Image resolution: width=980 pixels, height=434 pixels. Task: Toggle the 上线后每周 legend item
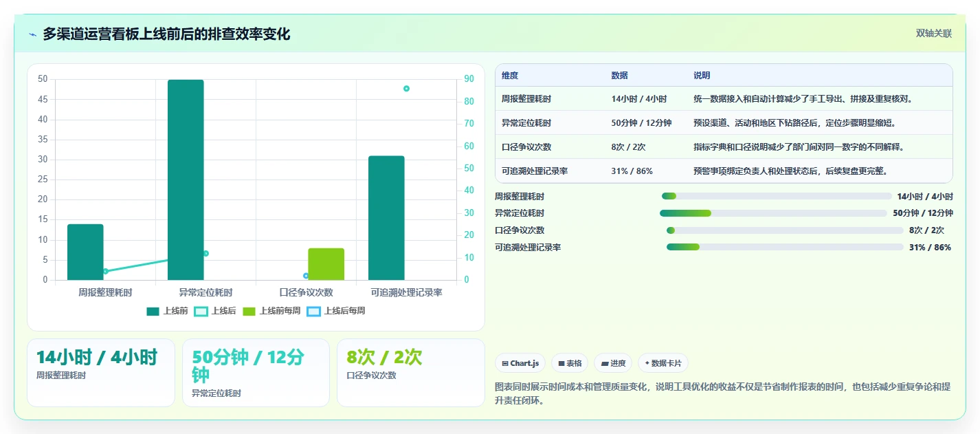[x=336, y=311]
